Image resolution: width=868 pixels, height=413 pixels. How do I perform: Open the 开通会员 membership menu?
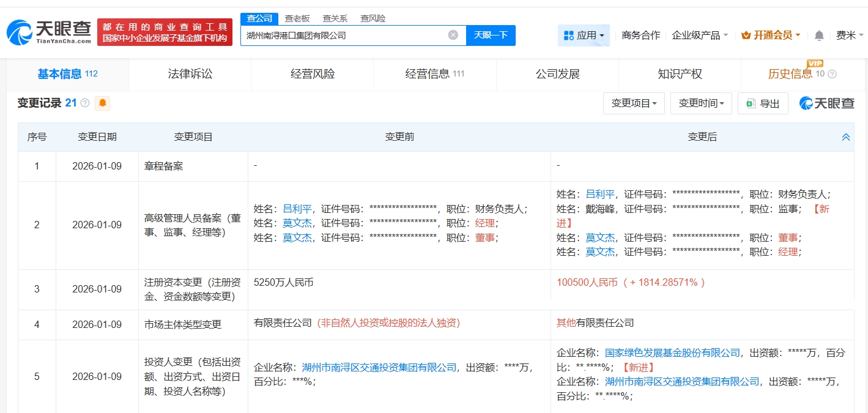(x=771, y=35)
